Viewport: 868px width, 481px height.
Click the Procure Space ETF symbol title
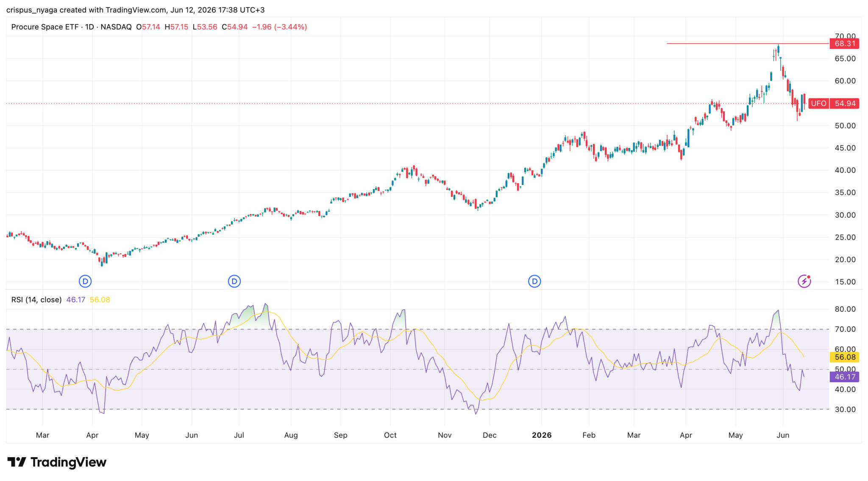coord(45,27)
